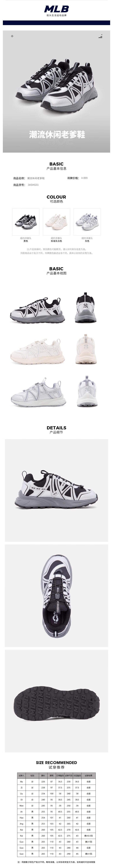Click the SIZE RECOMMENDED section heading
This screenshot has height=868, width=113.
[57, 762]
